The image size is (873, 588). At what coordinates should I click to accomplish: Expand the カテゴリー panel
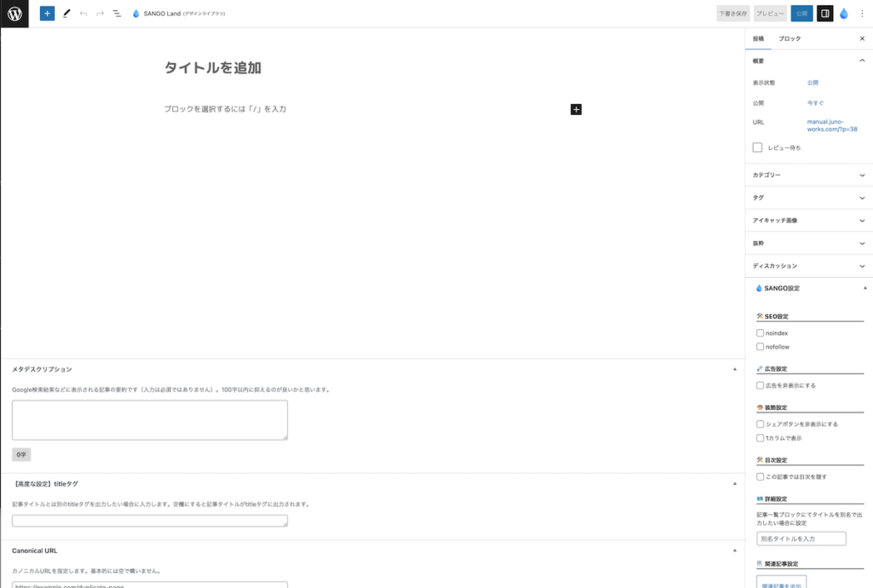808,175
